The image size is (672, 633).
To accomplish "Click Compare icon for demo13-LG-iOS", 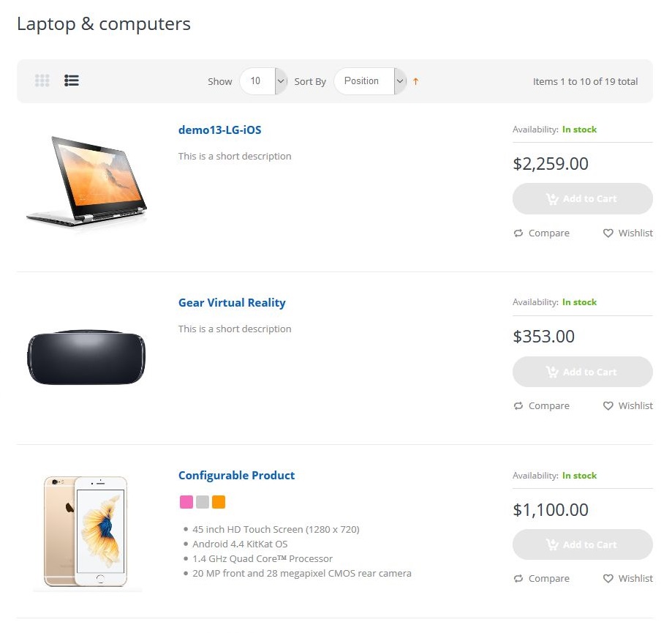I will coord(518,233).
